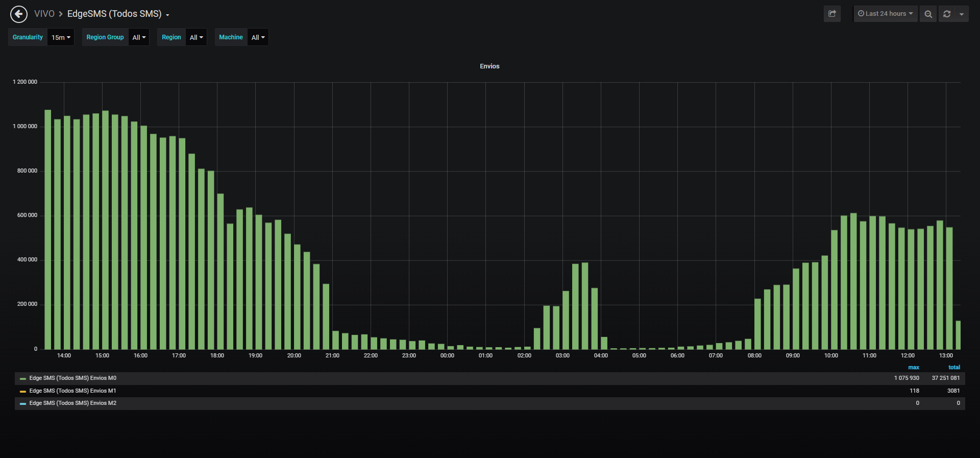Click the Envios panel title

(489, 66)
